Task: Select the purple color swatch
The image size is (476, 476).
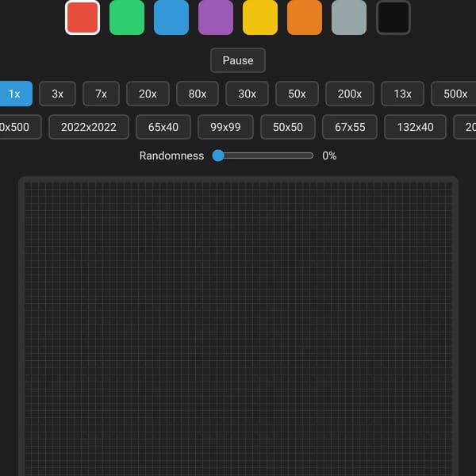Action: click(216, 17)
